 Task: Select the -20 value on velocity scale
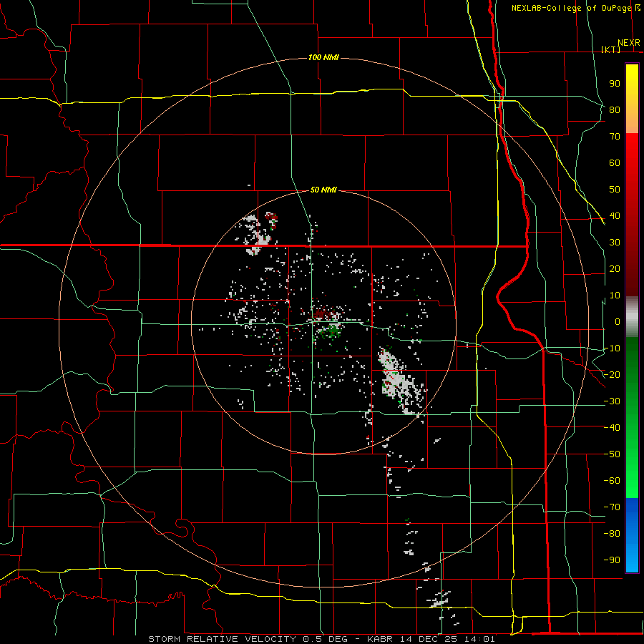point(612,374)
